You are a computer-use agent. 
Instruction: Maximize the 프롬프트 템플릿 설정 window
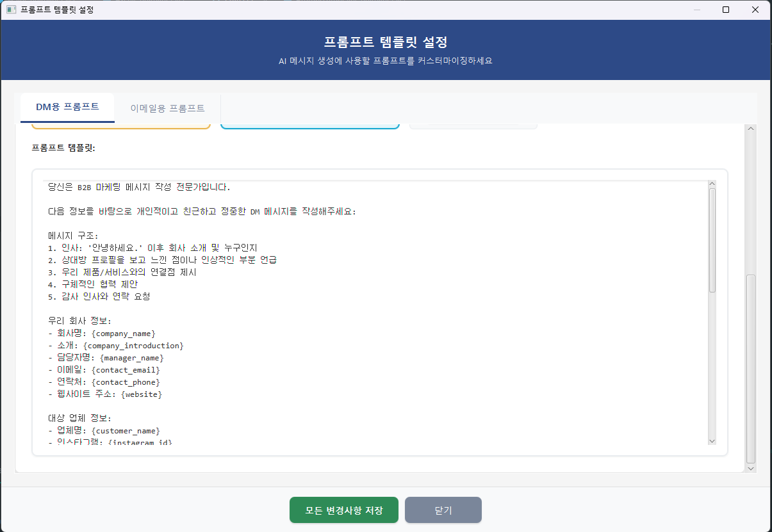click(726, 10)
